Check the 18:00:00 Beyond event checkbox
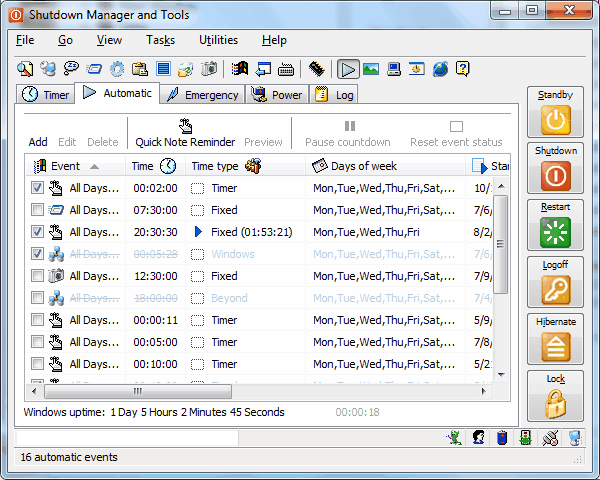600x480 pixels. point(37,297)
